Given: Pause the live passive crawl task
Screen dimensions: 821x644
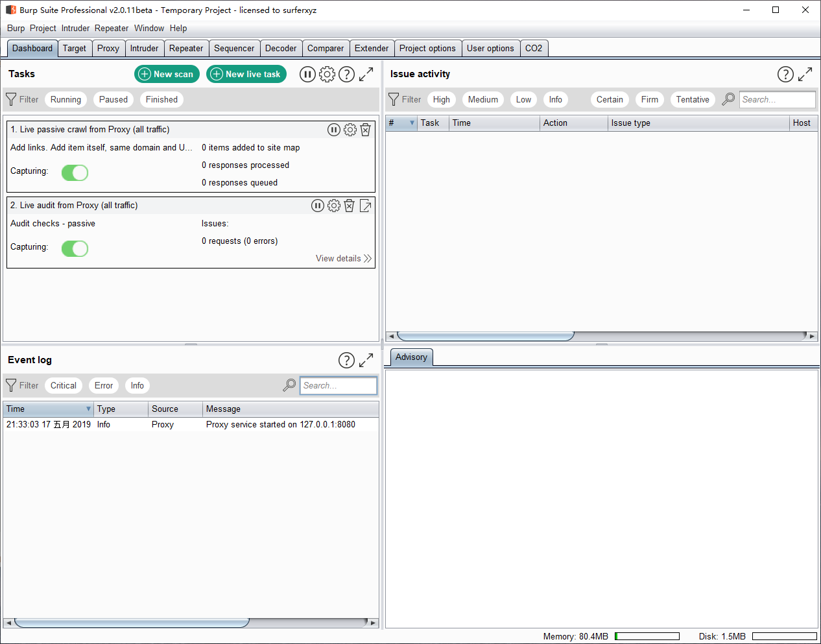Looking at the screenshot, I should pyautogui.click(x=333, y=130).
